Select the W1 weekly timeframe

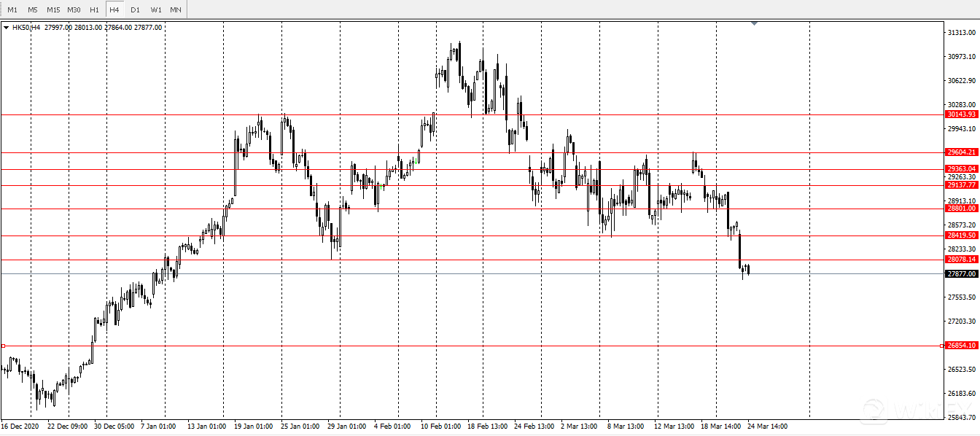[x=156, y=9]
